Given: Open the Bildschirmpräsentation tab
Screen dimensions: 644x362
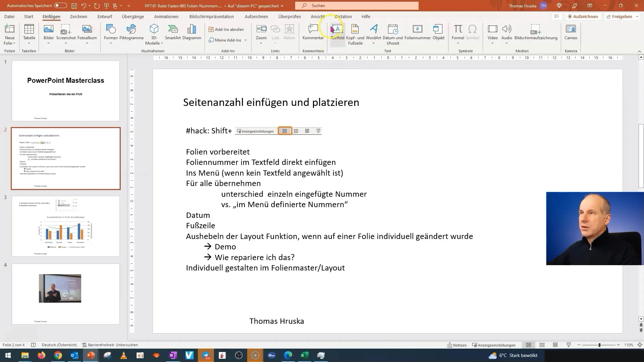Looking at the screenshot, I should tap(212, 16).
